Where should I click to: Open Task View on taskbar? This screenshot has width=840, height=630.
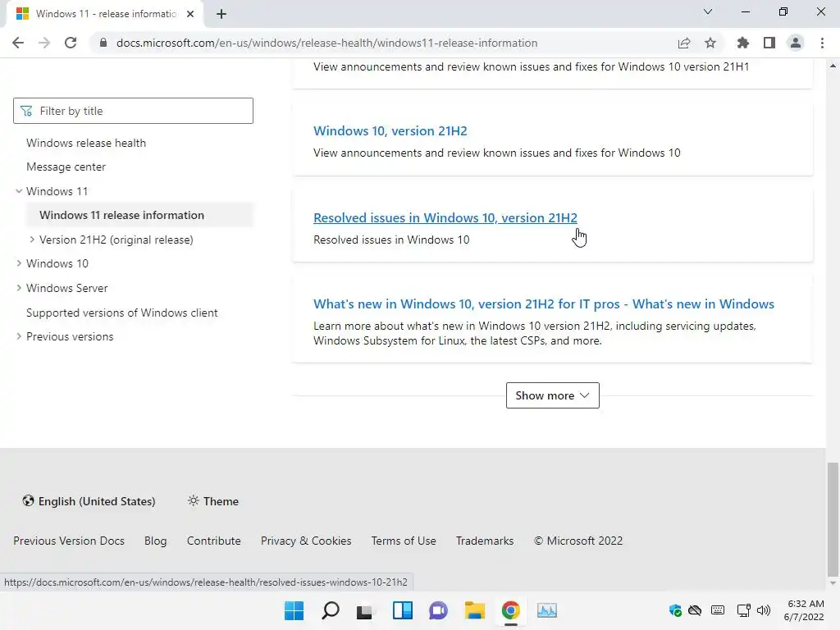365,610
